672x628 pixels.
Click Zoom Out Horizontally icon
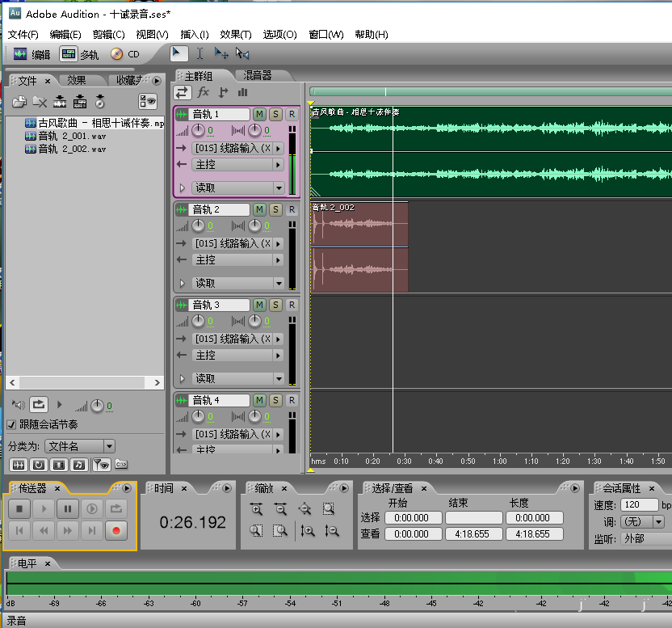coord(281,509)
